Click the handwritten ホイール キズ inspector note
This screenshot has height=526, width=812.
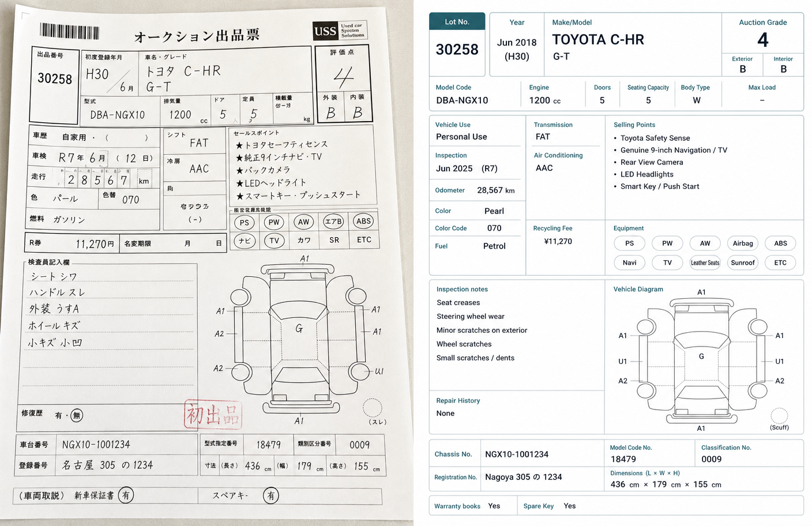[54, 325]
